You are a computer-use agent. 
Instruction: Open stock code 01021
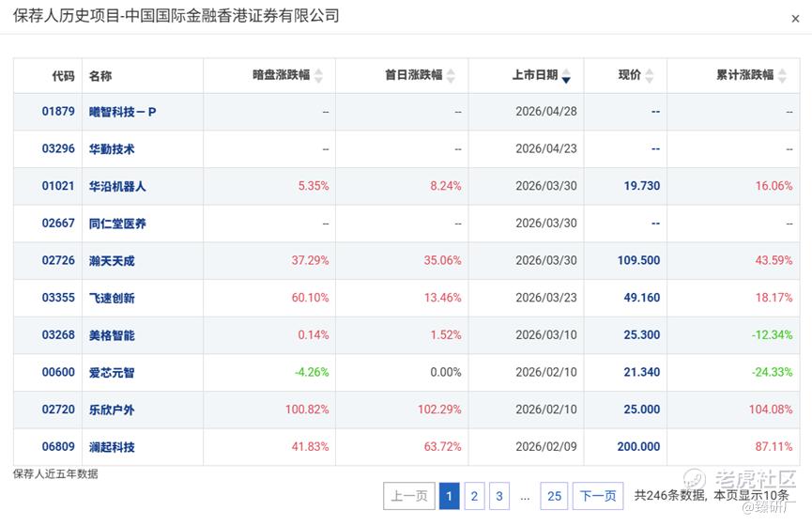[x=58, y=186]
